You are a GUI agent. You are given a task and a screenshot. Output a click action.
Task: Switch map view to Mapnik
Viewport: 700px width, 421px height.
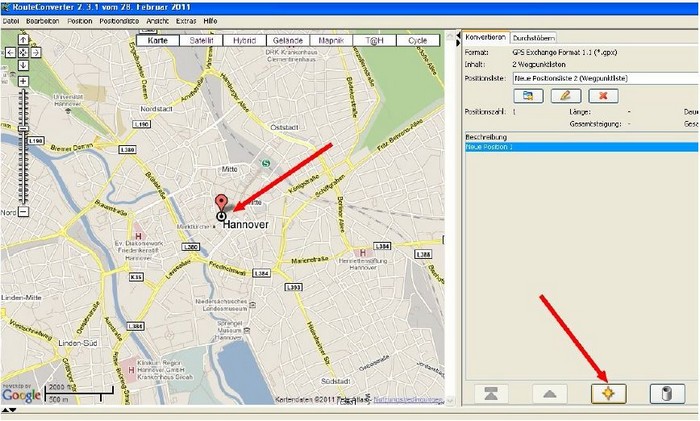(331, 41)
